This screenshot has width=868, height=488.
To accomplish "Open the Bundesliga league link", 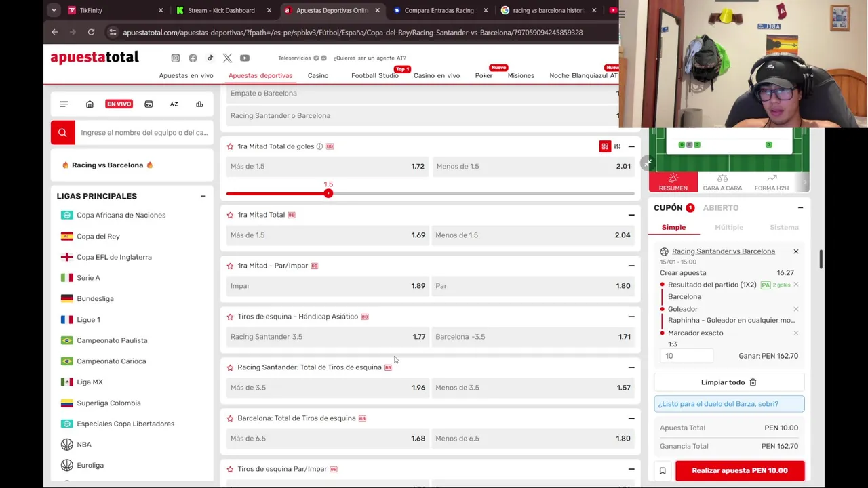I will point(95,299).
